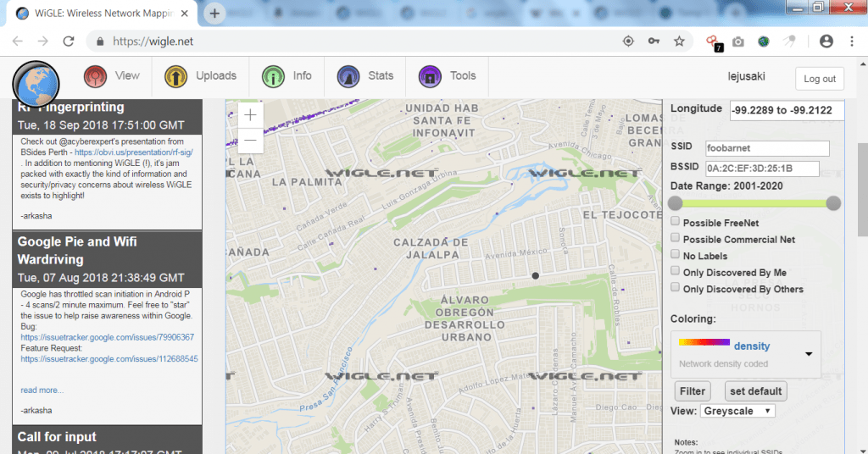Open the Stats menu
This screenshot has width=868, height=454.
pyautogui.click(x=381, y=75)
